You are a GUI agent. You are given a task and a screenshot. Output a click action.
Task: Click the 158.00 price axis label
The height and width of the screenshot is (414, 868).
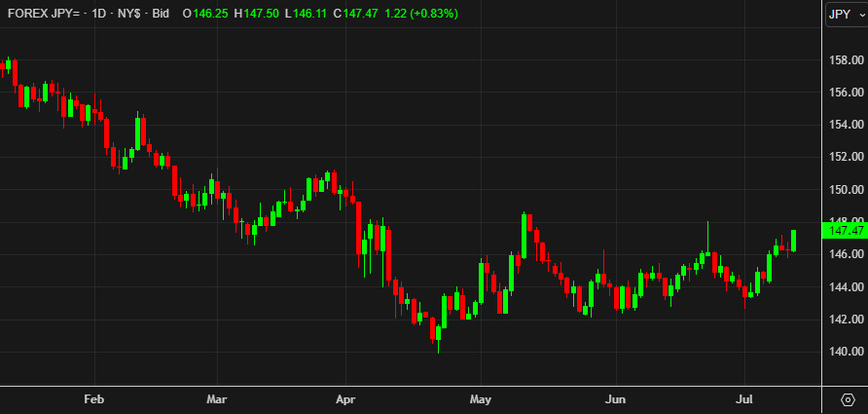pos(847,59)
